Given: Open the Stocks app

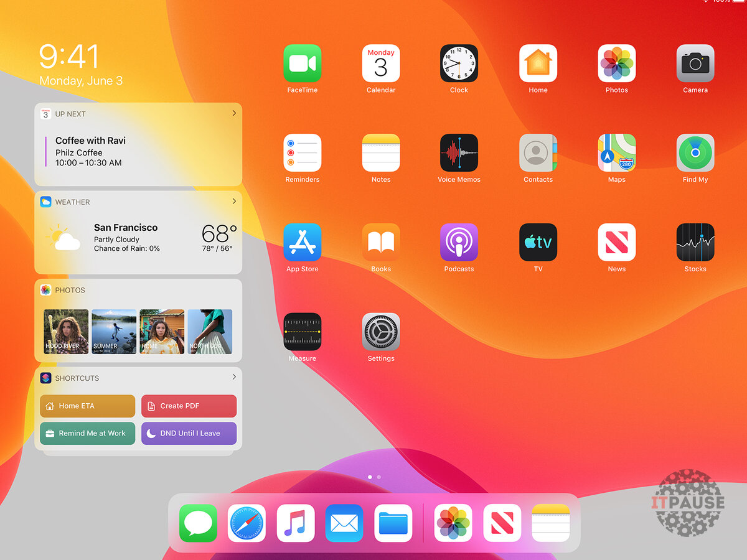Looking at the screenshot, I should (x=695, y=243).
